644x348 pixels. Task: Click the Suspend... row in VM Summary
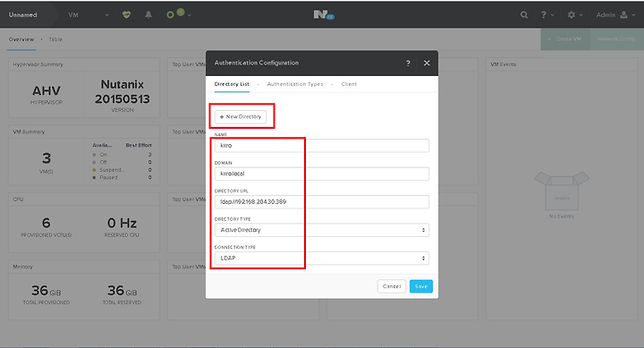pos(122,170)
